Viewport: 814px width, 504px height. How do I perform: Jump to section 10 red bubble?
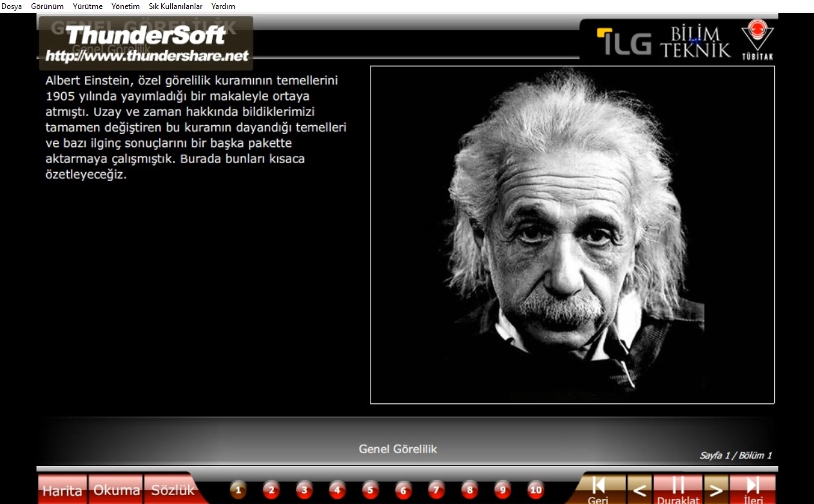tap(536, 490)
